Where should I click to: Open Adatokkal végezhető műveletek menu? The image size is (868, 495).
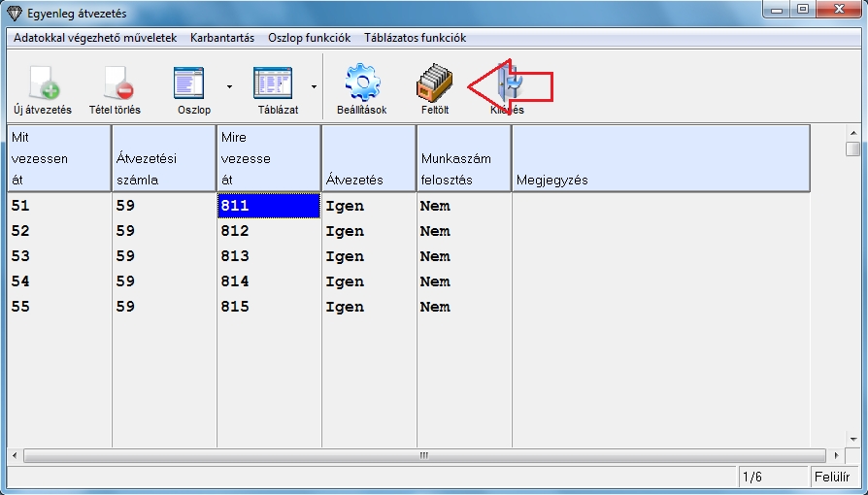click(95, 38)
